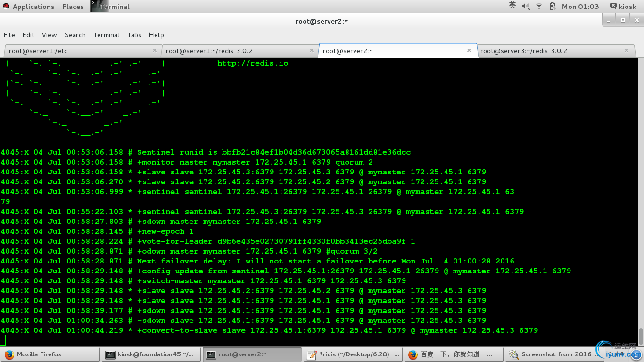Open the File menu
The height and width of the screenshot is (362, 644).
(x=9, y=35)
